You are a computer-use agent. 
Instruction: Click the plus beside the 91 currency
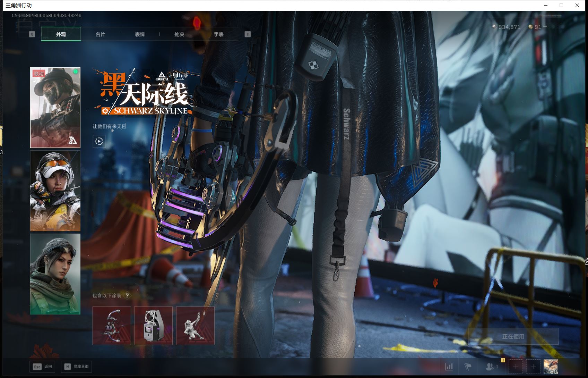tap(545, 27)
